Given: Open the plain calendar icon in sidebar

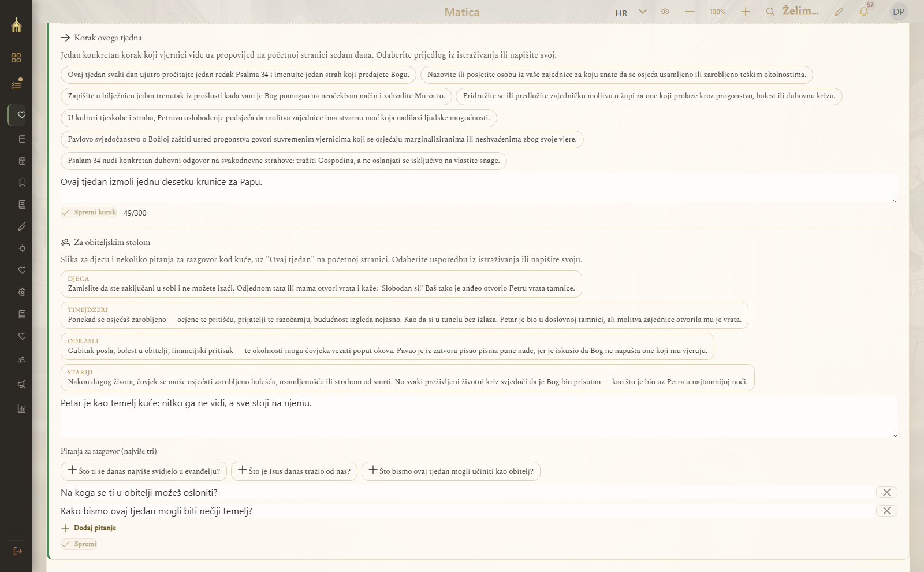Looking at the screenshot, I should (x=22, y=139).
